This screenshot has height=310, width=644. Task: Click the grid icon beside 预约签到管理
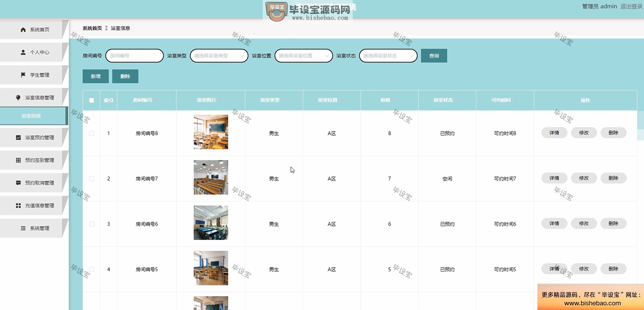18,160
